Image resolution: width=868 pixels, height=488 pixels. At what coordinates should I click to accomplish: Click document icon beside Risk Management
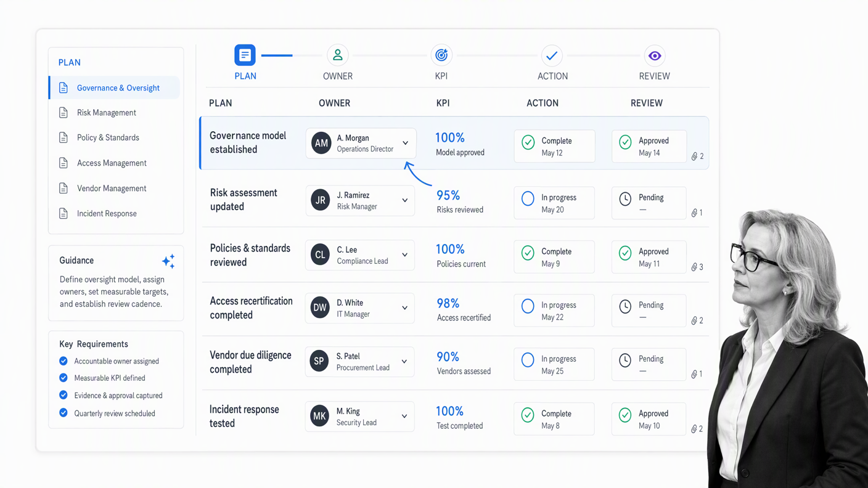[63, 113]
